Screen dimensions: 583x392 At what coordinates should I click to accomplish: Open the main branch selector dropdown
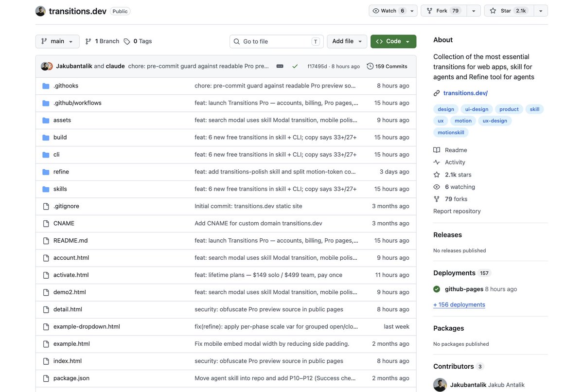57,41
